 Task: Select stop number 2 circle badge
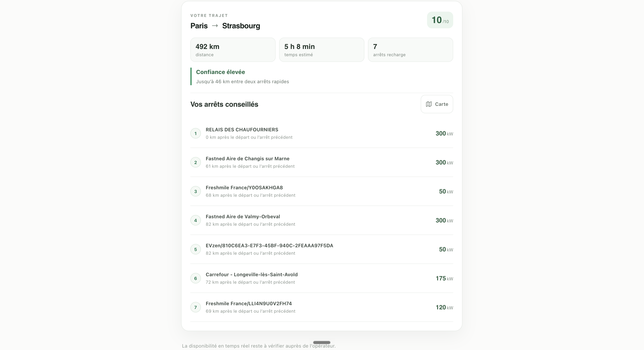(x=195, y=162)
